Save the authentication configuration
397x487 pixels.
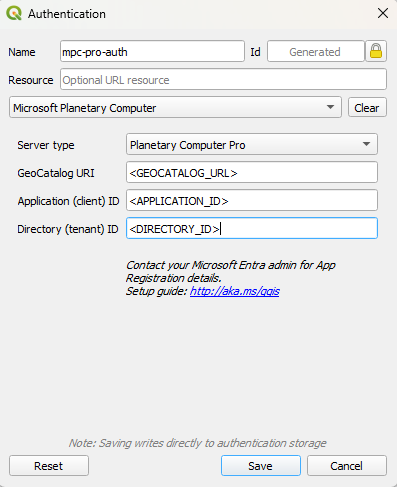[x=261, y=465]
